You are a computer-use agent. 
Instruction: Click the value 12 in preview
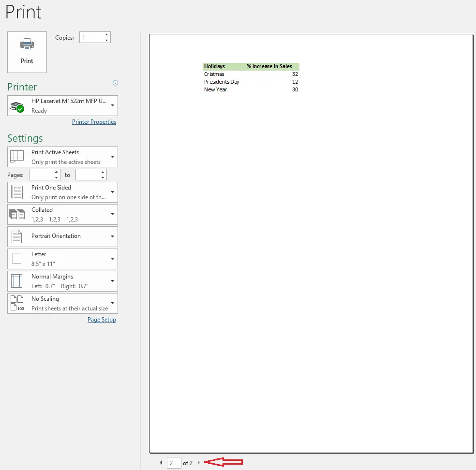coord(295,82)
